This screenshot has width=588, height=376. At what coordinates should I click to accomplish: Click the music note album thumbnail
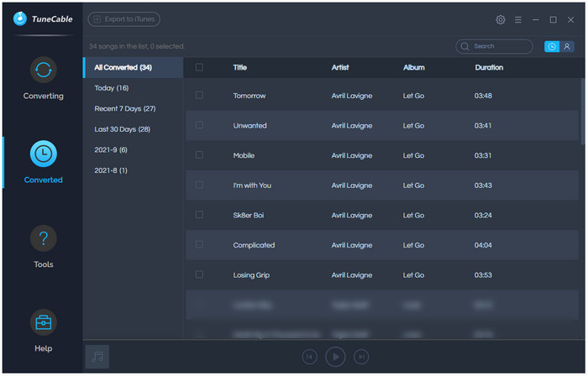(x=97, y=357)
